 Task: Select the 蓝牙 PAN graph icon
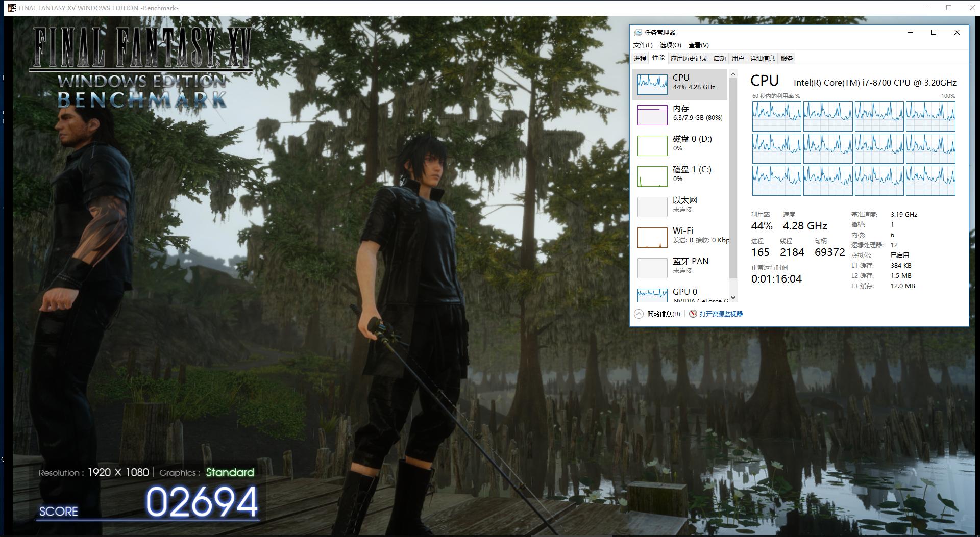pos(652,268)
